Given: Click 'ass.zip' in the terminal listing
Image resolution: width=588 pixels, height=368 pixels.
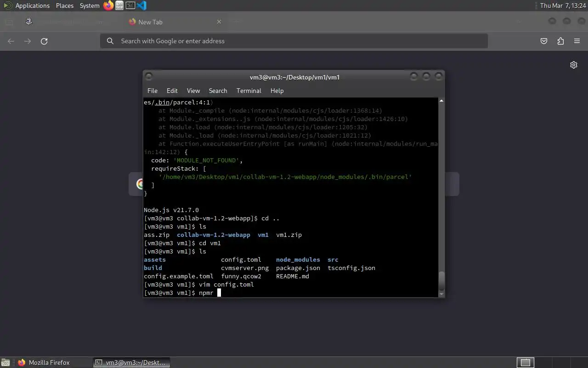Looking at the screenshot, I should (x=157, y=235).
